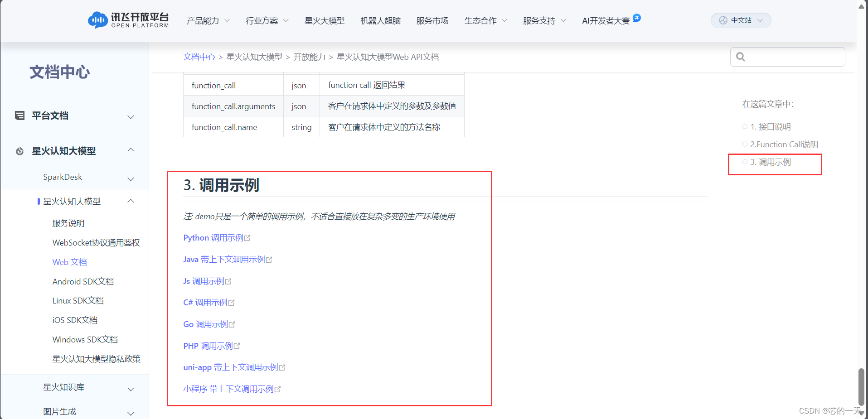The width and height of the screenshot is (868, 419).
Task: Click the 开放能力 breadcrumb item
Action: point(310,57)
